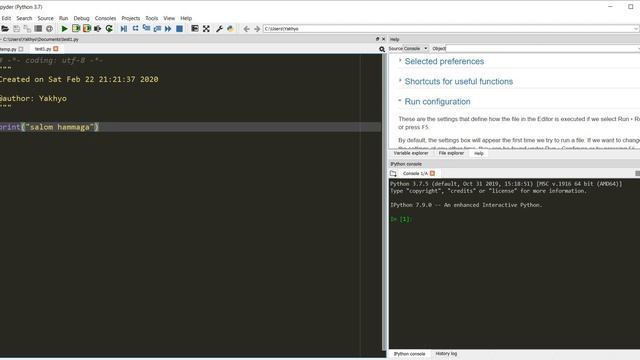
Task: Run current cell and advance to next
Action: click(x=87, y=29)
